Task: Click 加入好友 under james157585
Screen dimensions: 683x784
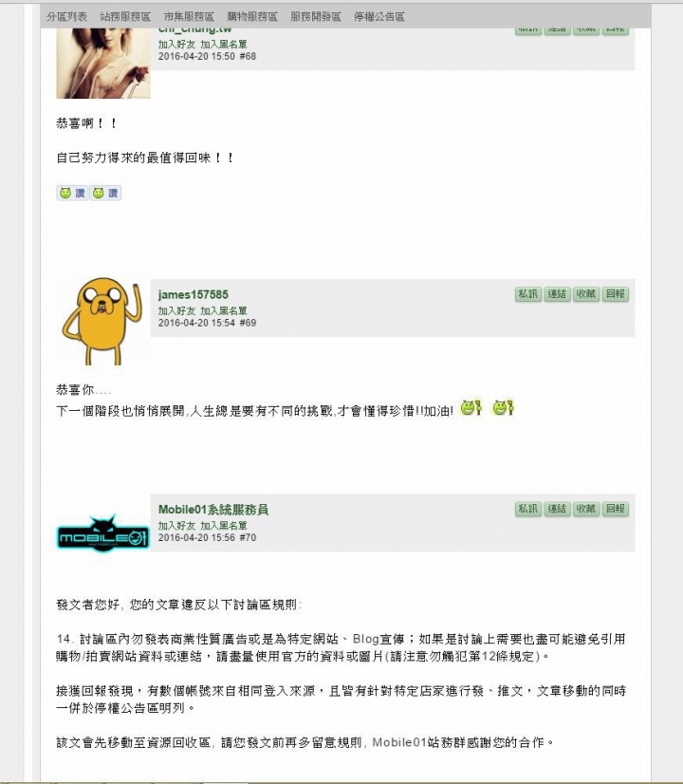Action: 176,311
